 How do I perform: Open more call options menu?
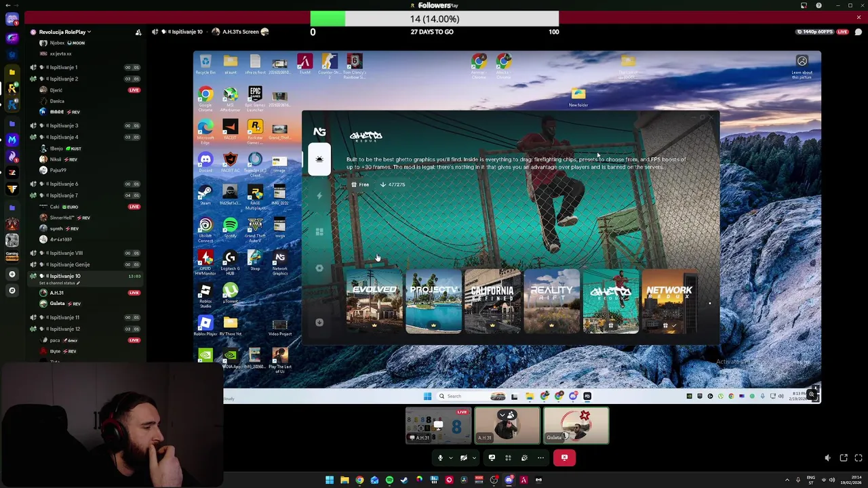click(540, 458)
